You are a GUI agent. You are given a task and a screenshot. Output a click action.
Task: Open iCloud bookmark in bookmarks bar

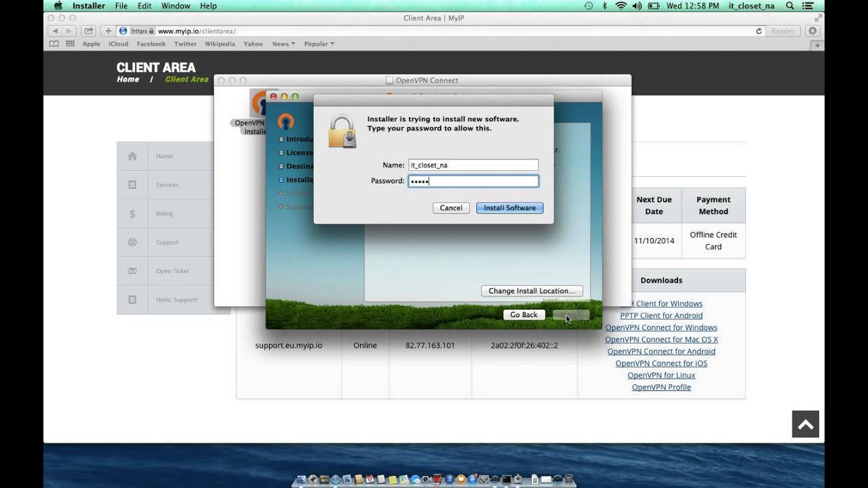coord(118,44)
